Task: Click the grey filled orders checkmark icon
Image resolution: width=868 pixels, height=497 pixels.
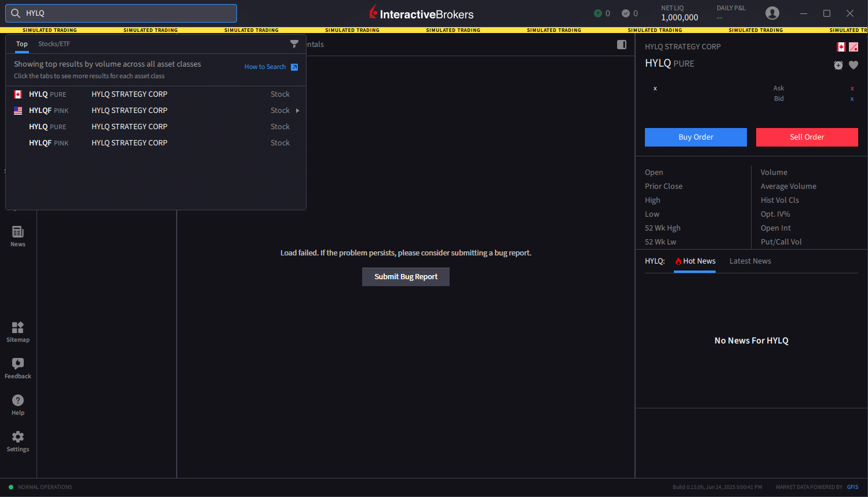Action: pyautogui.click(x=626, y=13)
